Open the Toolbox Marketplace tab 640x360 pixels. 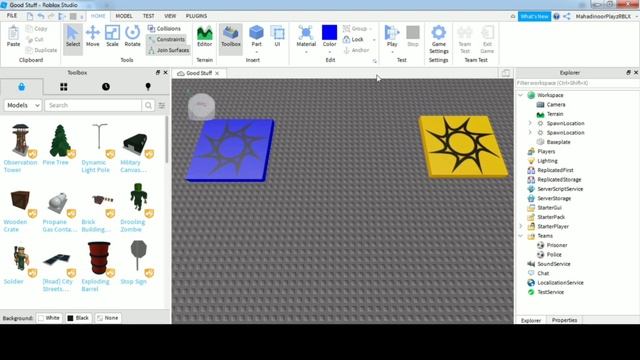click(x=22, y=87)
